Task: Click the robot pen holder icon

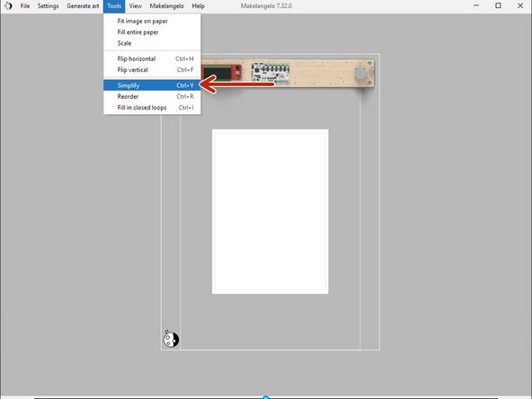Action: (x=171, y=339)
